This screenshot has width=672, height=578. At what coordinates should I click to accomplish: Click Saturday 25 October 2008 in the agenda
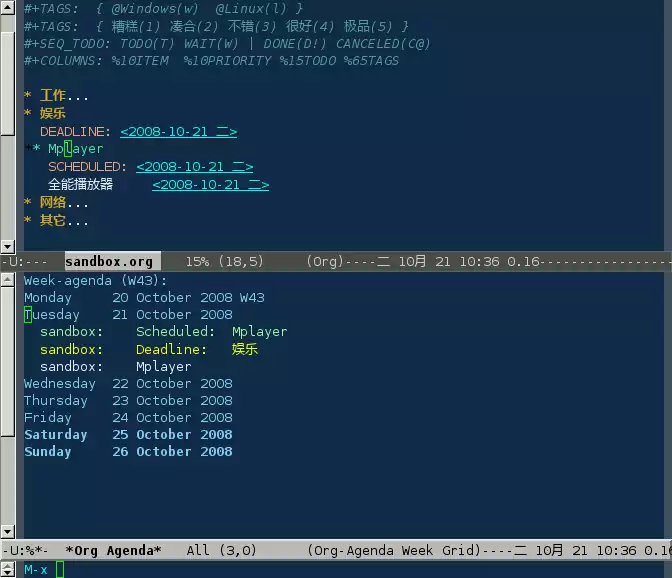click(128, 435)
